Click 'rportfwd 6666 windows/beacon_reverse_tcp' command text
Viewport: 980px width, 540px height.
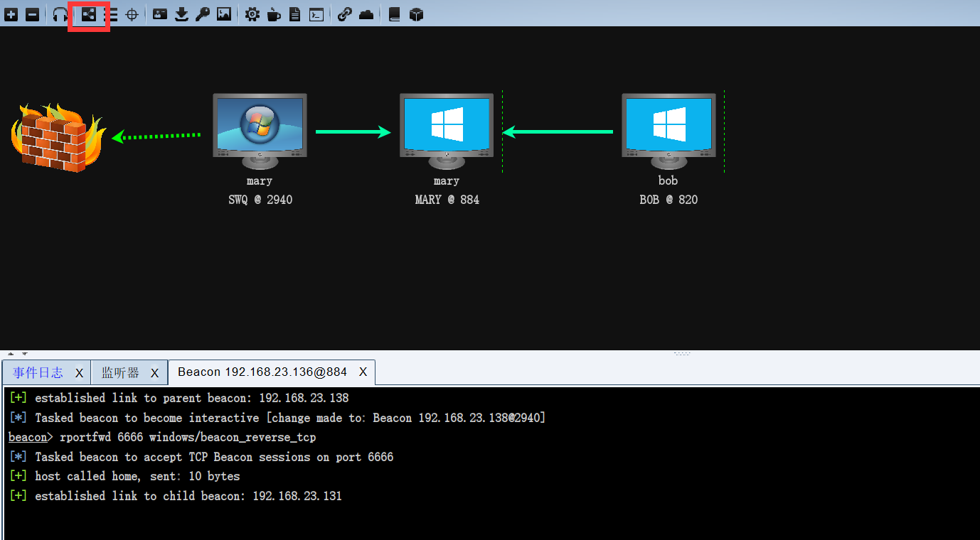[x=188, y=437]
